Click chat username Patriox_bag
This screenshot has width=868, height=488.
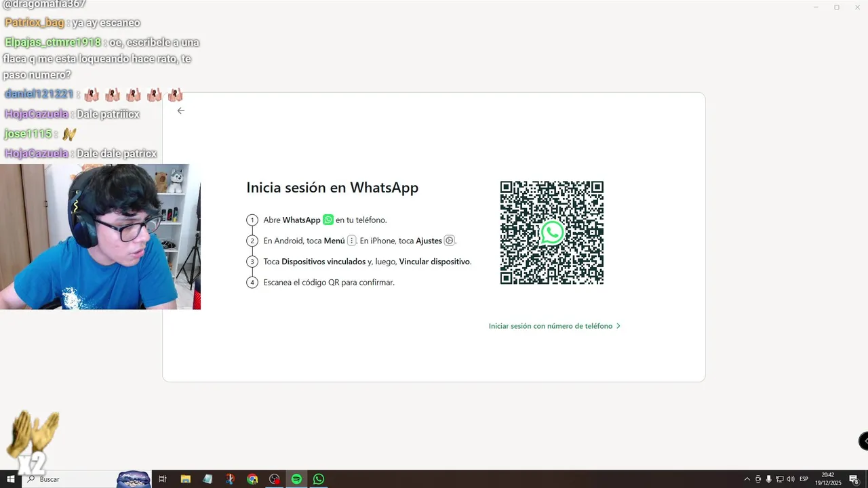[x=35, y=23]
